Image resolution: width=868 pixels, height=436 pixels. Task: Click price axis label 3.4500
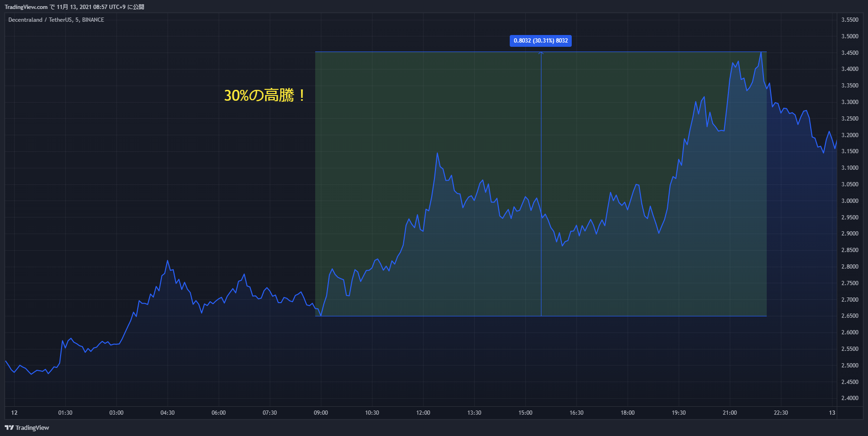tap(850, 53)
